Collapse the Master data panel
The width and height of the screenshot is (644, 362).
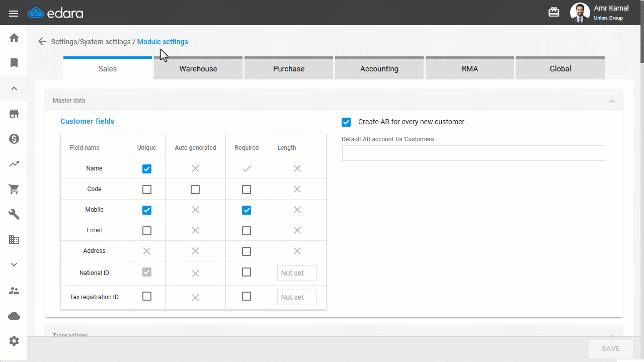pyautogui.click(x=612, y=101)
